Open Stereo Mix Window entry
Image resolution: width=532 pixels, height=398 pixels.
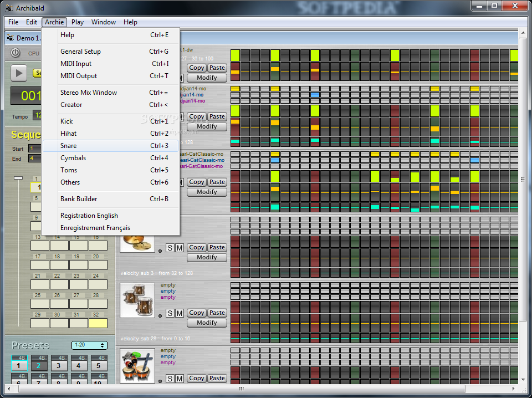point(110,92)
